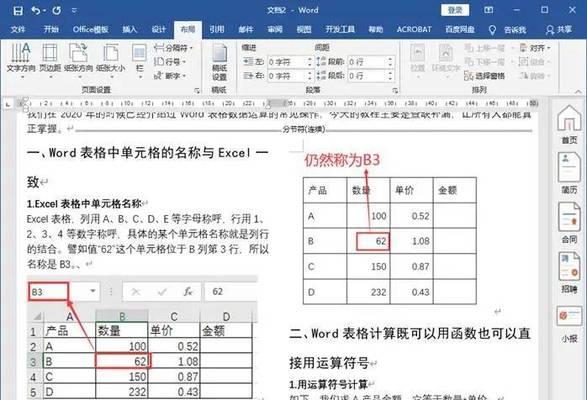Image resolution: width=587 pixels, height=400 pixels.
Task: Open the 合同 contract template icon
Action: [569, 223]
